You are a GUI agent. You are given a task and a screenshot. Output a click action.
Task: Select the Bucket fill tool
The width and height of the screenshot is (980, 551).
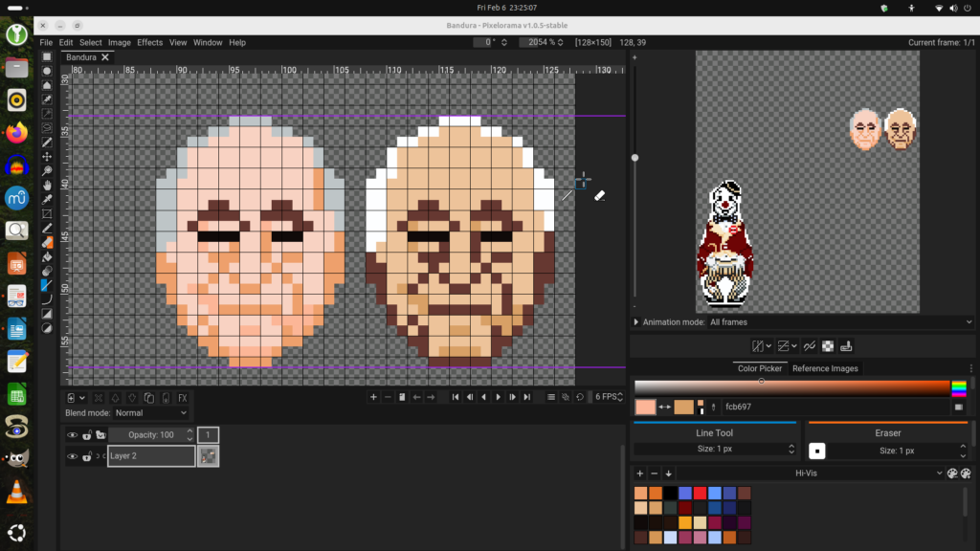click(x=47, y=256)
